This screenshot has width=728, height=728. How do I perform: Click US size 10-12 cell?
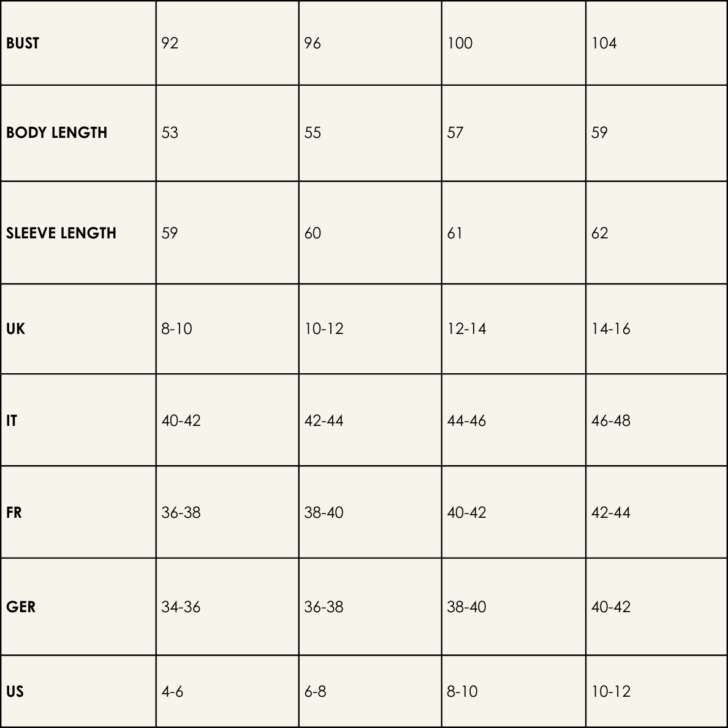610,692
